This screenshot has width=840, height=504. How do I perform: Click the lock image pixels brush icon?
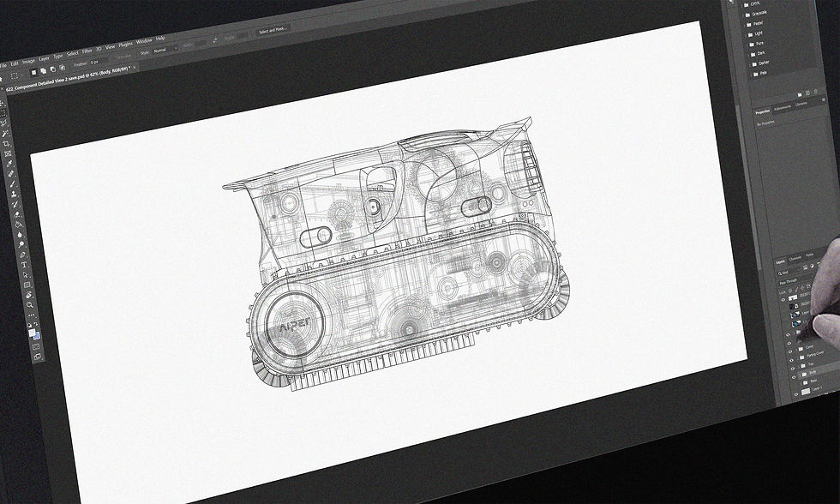click(x=796, y=289)
